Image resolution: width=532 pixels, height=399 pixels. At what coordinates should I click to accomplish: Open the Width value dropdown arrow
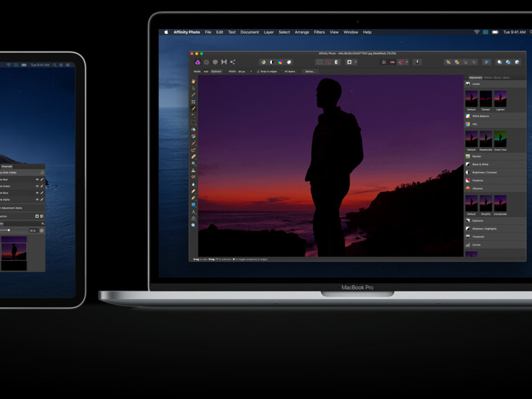pos(251,72)
